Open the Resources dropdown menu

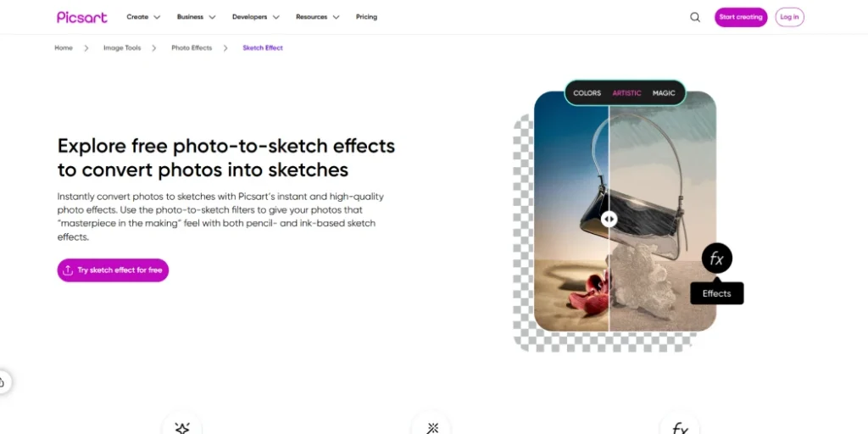tap(317, 17)
